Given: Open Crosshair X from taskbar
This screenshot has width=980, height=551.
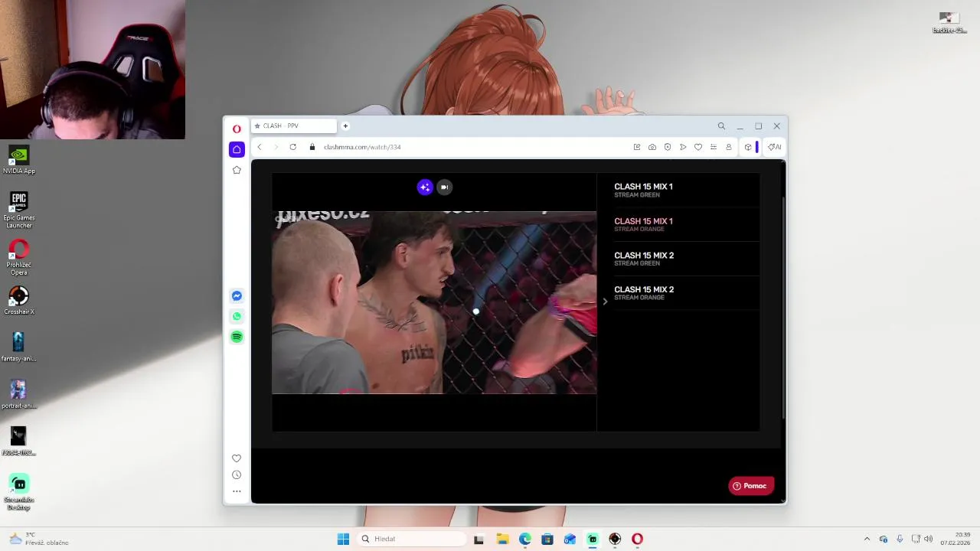Looking at the screenshot, I should pyautogui.click(x=615, y=539).
